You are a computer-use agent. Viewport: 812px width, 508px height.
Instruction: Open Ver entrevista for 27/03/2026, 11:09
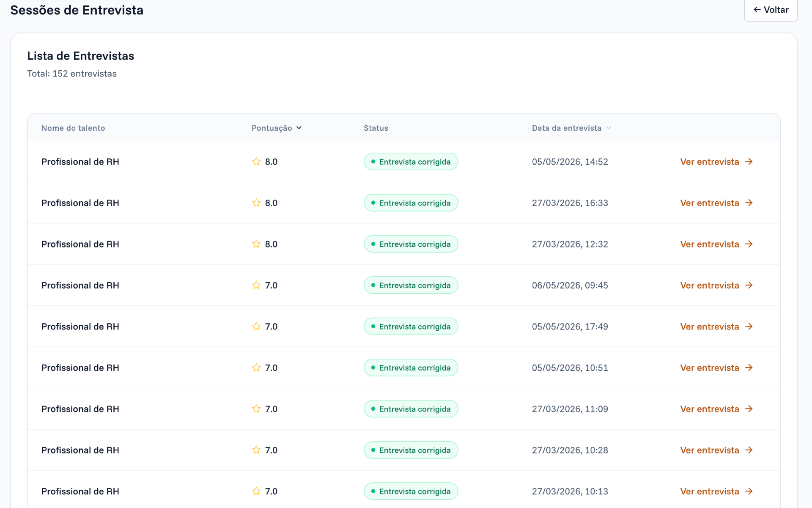(716, 409)
